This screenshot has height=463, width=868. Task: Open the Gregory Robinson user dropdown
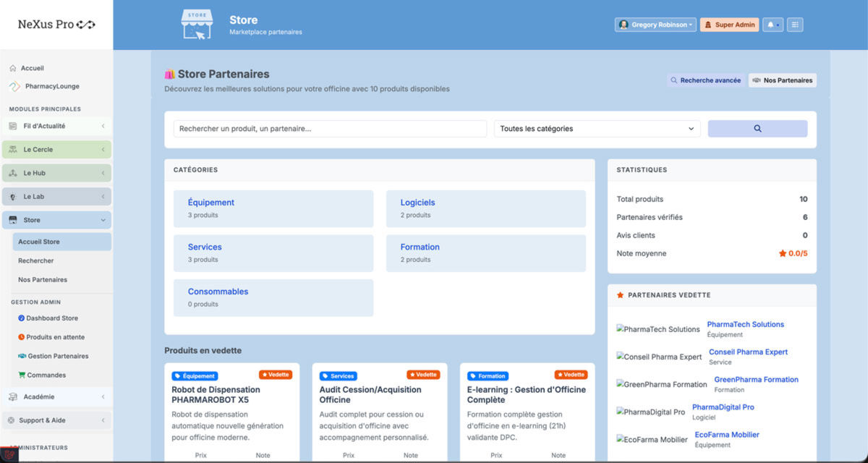[655, 25]
